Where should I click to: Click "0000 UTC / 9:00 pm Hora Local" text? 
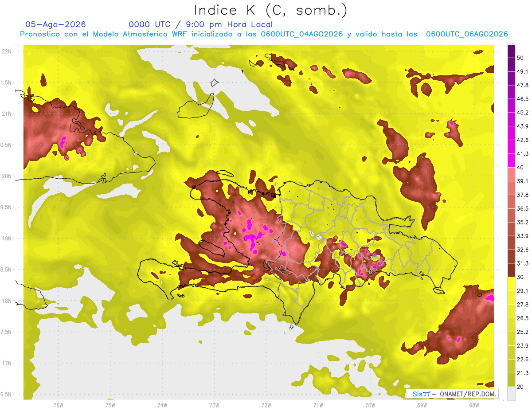201,25
